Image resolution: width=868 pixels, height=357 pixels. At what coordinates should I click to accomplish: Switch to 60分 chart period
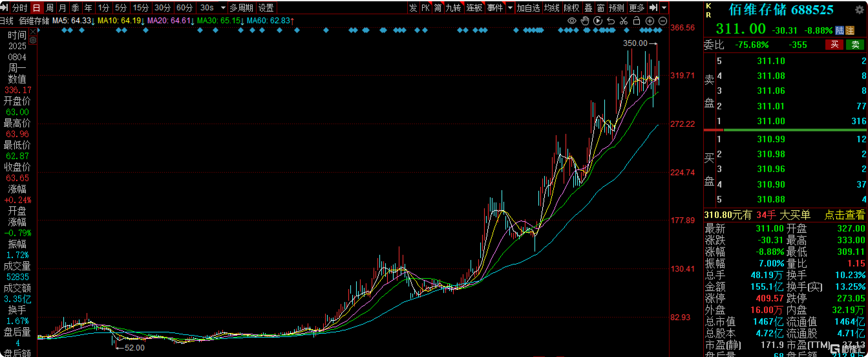[x=185, y=7]
